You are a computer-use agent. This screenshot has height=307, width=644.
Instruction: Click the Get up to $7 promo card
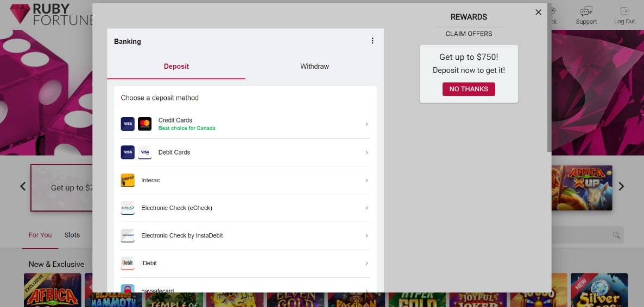pyautogui.click(x=61, y=188)
